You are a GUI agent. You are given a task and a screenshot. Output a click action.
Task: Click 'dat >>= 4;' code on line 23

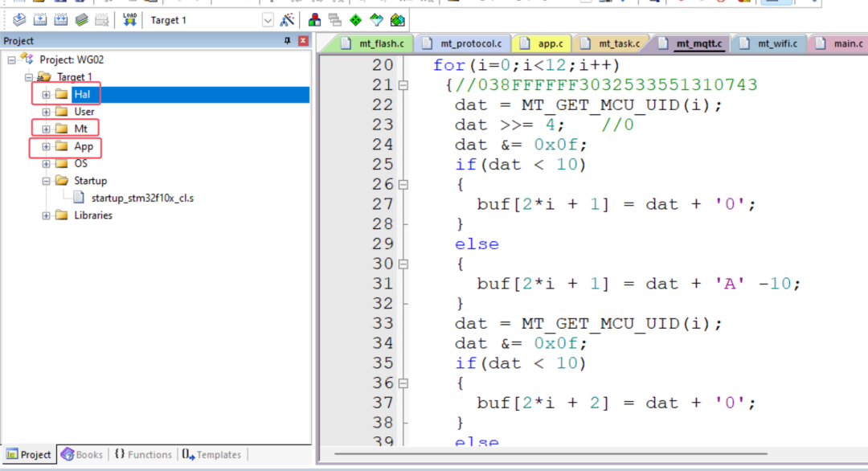point(510,125)
